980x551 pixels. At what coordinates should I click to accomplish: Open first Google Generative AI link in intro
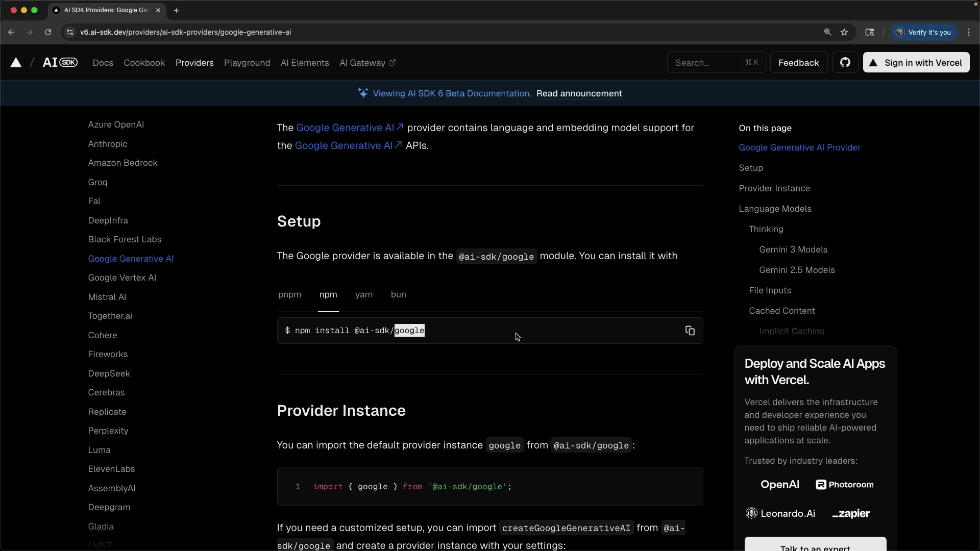click(350, 128)
